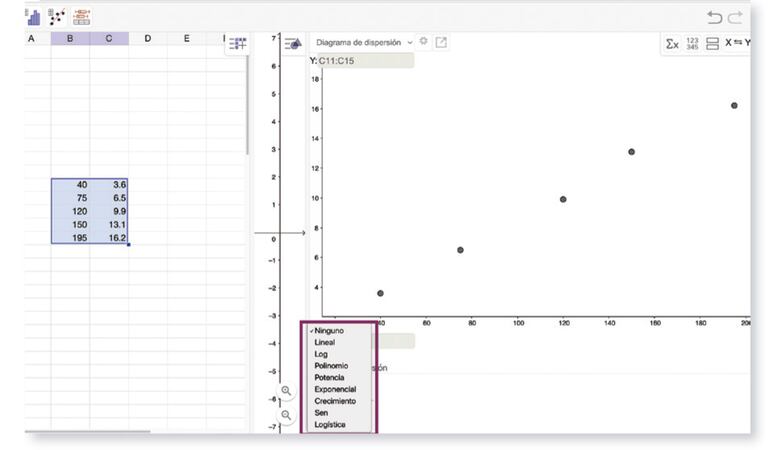Show statistics with the sigma x button
The height and width of the screenshot is (450, 770).
coord(672,44)
